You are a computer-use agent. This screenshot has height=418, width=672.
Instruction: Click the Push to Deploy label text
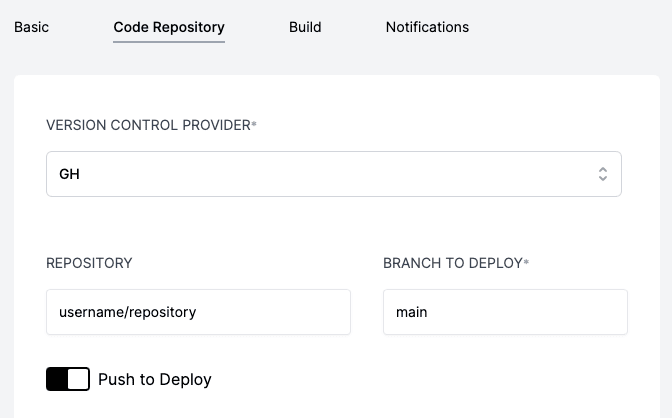coord(155,380)
